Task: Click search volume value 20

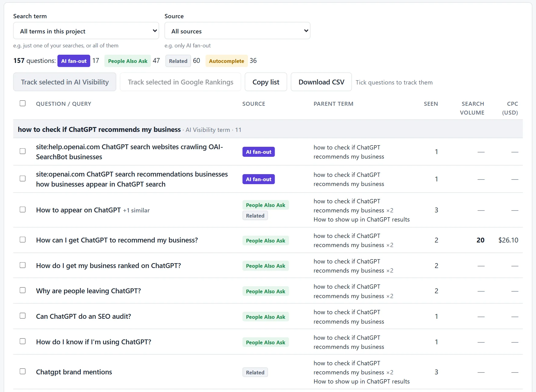Action: click(480, 240)
